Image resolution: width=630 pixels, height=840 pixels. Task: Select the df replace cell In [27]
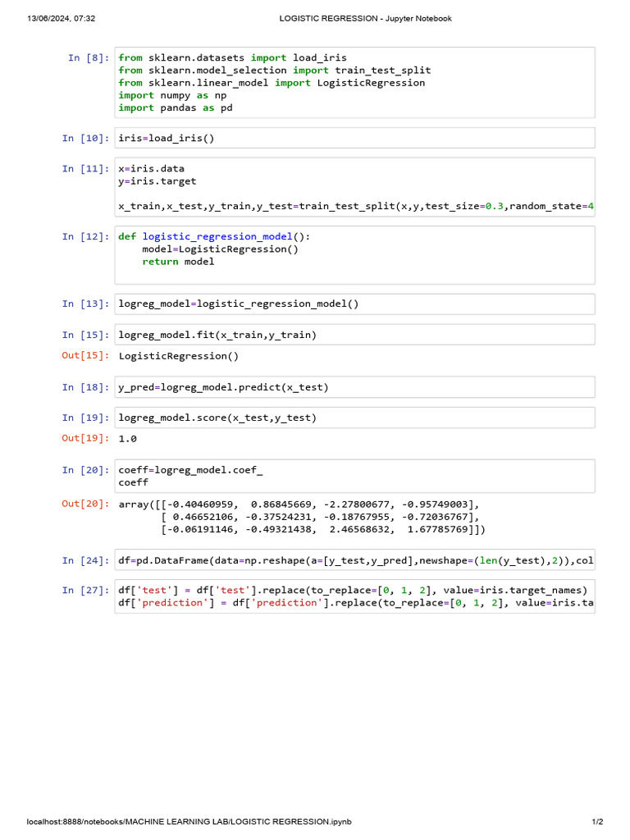click(x=354, y=596)
